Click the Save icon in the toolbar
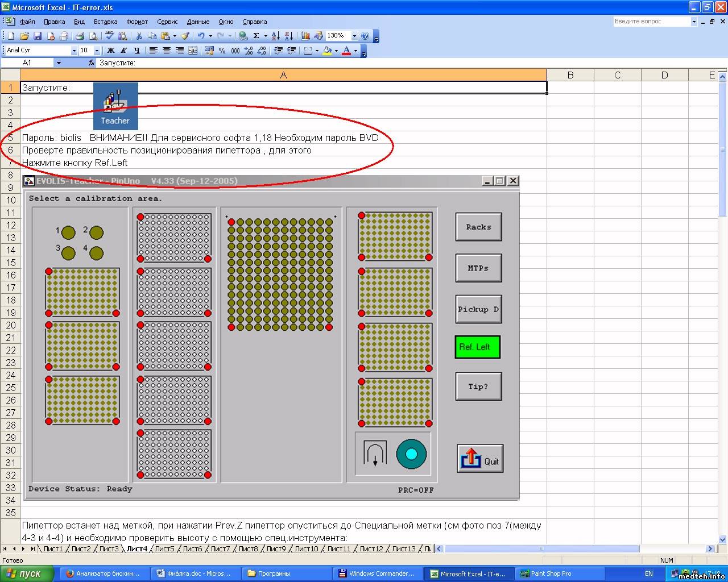The height and width of the screenshot is (582, 728). coord(38,36)
